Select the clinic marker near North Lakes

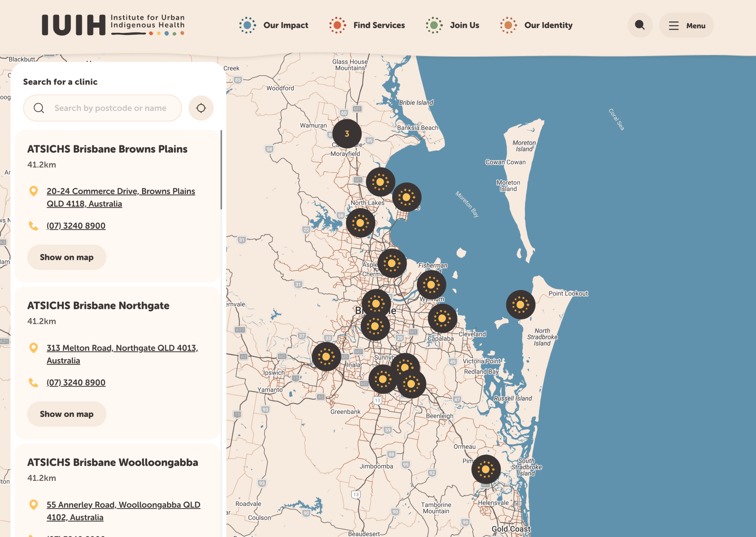click(x=360, y=222)
